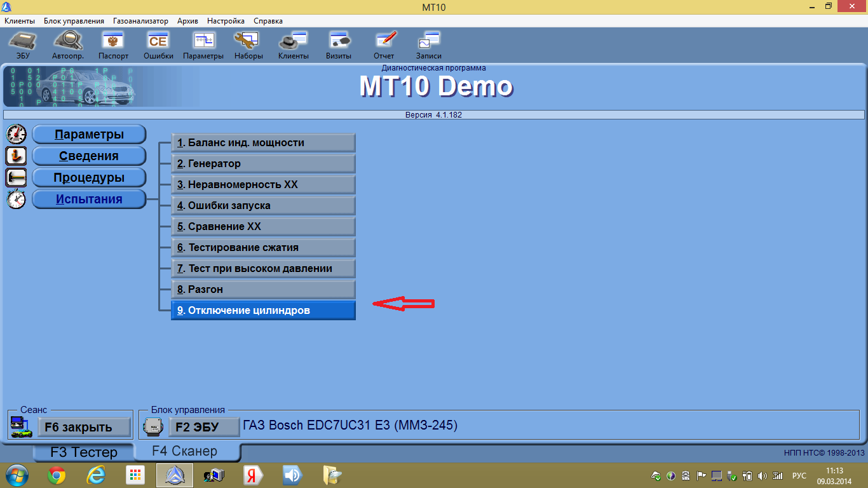The width and height of the screenshot is (868, 488).
Task: Start test 7. Тест при высоком давлении
Action: point(263,268)
